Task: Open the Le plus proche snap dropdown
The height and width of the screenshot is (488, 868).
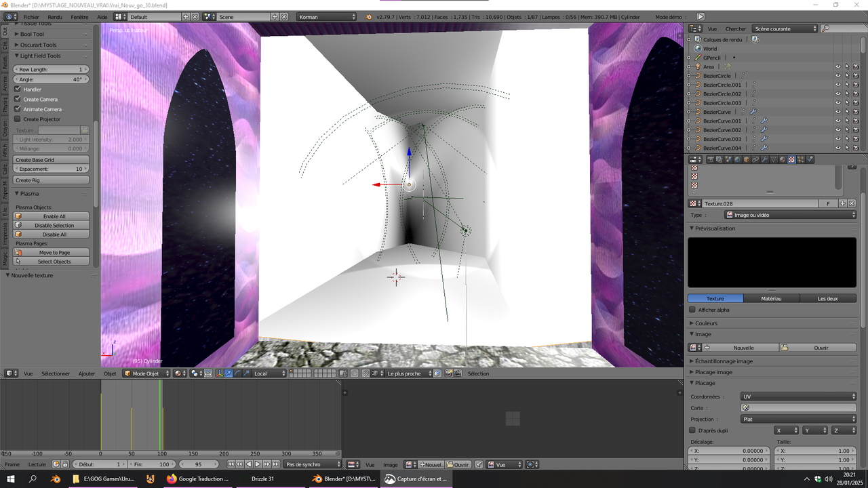Action: (x=409, y=373)
